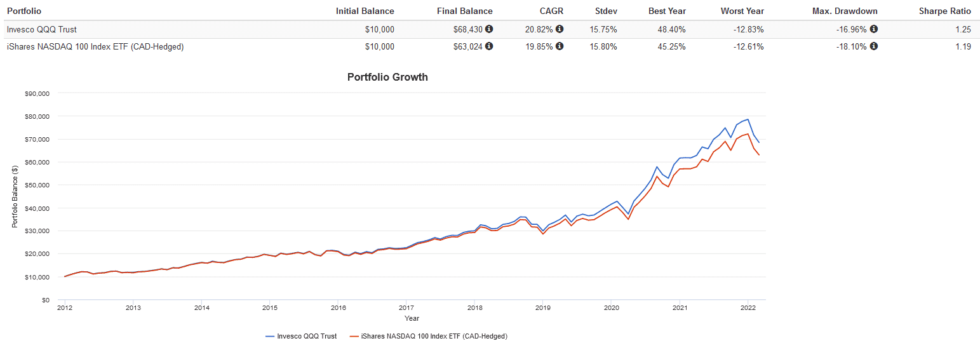Image resolution: width=980 pixels, height=343 pixels.
Task: Click the 2020 tick on the year axis
Action: pos(611,307)
